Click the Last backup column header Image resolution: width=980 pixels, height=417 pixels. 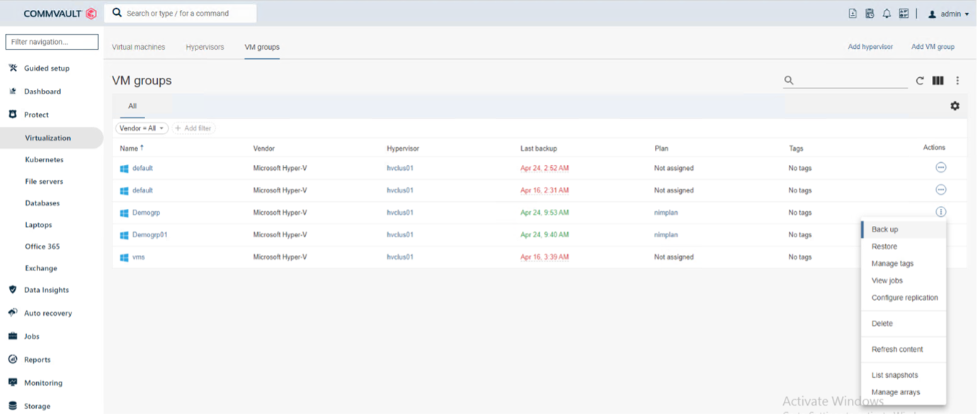click(x=538, y=149)
